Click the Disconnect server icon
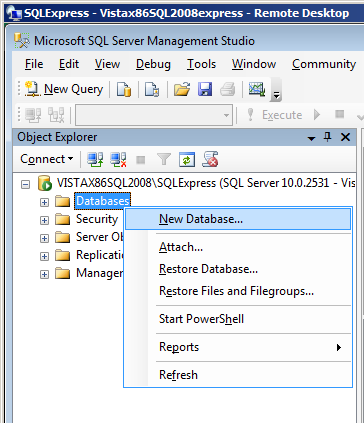The image size is (364, 423). (x=118, y=159)
